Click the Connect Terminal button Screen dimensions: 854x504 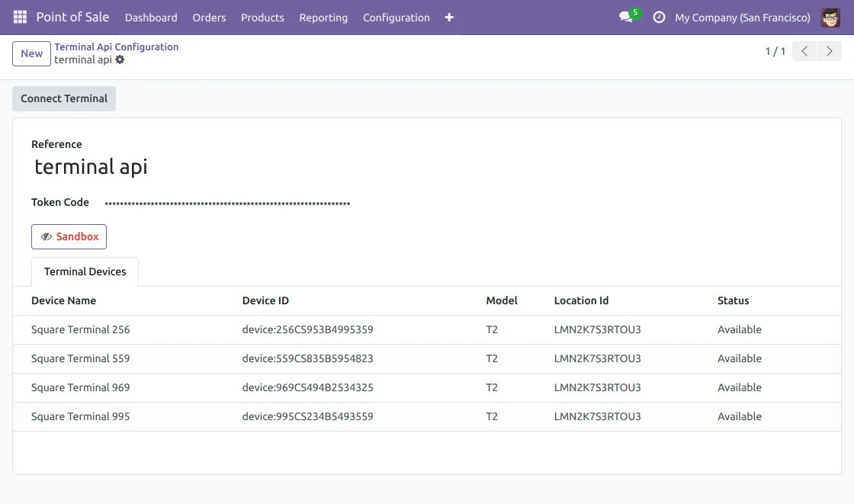pos(64,98)
